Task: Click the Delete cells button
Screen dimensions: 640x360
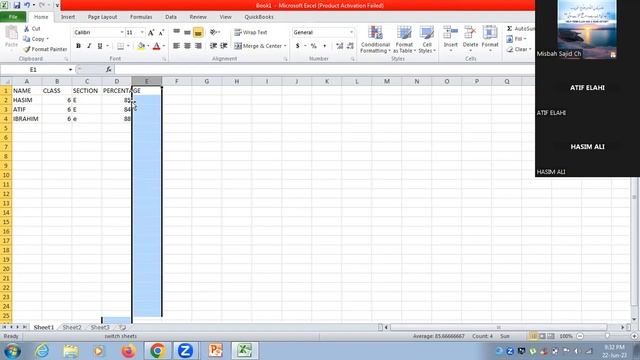Action: coord(470,38)
